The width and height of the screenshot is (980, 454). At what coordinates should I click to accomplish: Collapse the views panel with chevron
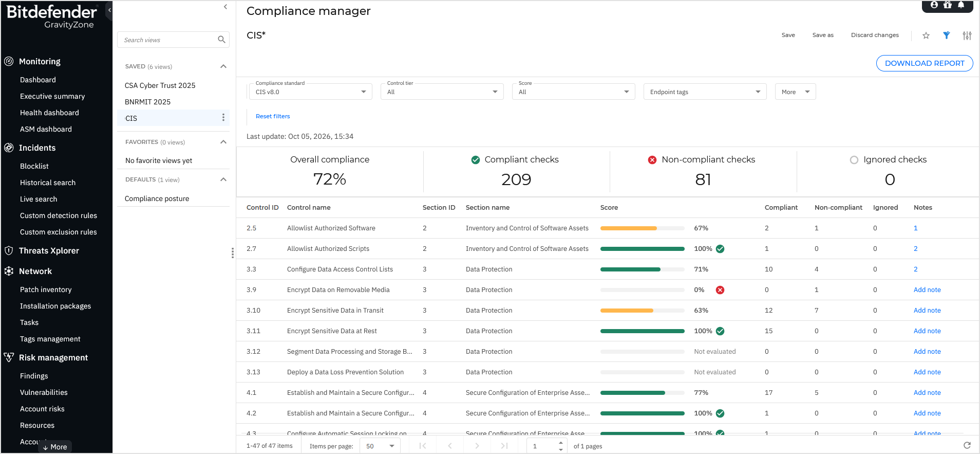pos(225,7)
